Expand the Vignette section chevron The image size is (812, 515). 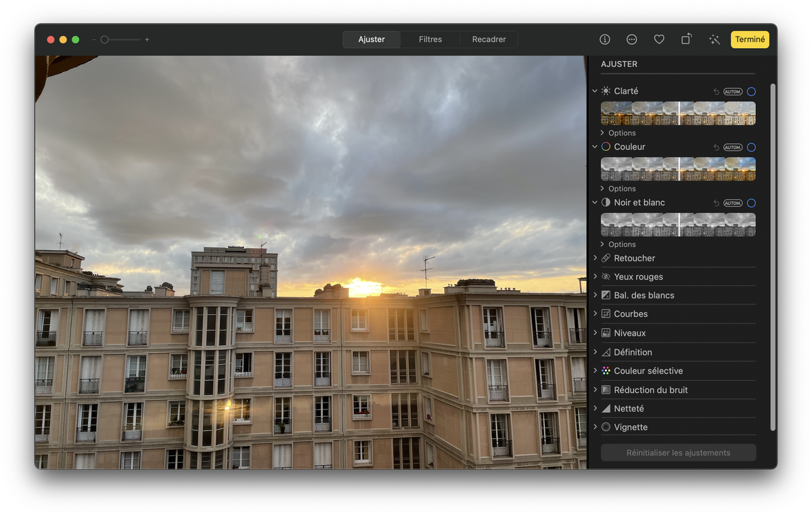[595, 427]
